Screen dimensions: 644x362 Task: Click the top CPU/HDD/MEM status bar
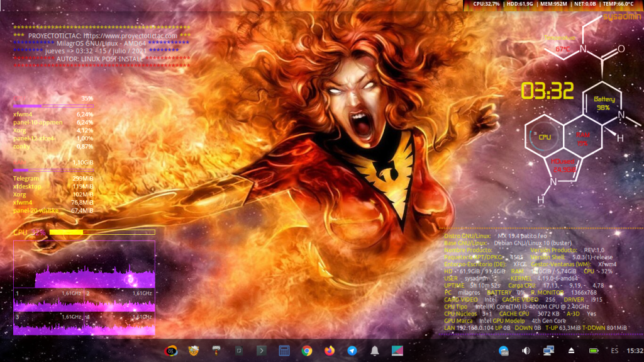pos(553,4)
